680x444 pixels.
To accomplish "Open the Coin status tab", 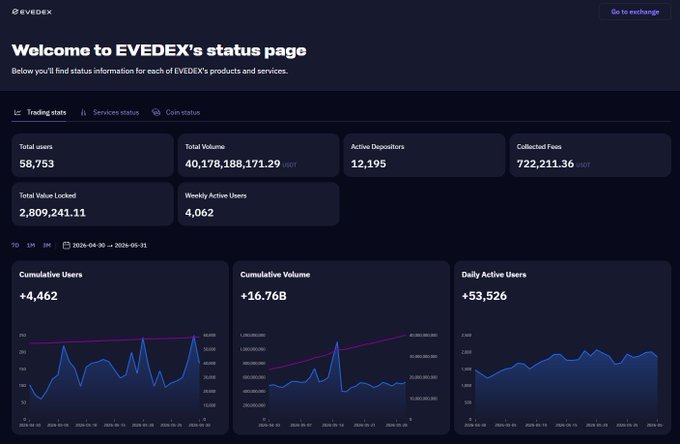I will 176,112.
